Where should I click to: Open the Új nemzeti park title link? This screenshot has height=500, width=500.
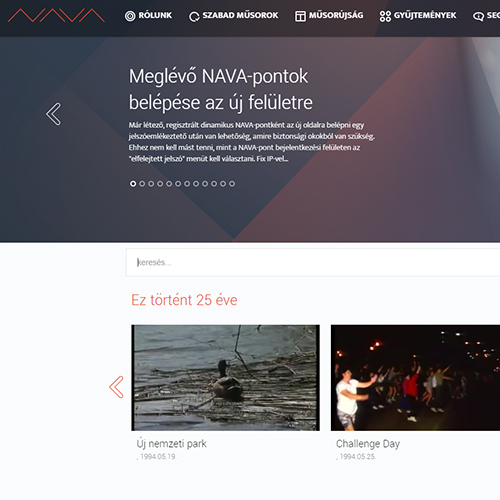click(x=171, y=444)
